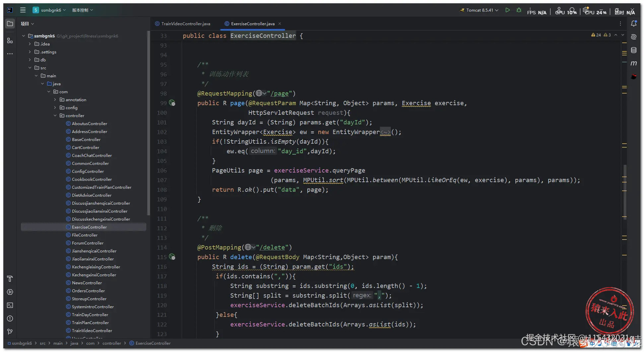Image resolution: width=644 pixels, height=352 pixels.
Task: Click the gutter icon on line 99
Action: point(172,103)
